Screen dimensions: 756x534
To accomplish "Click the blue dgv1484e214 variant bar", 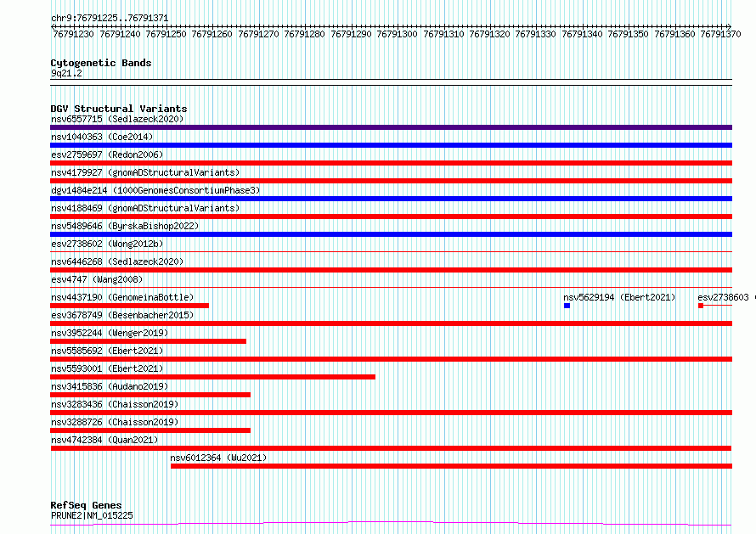I will click(391, 199).
